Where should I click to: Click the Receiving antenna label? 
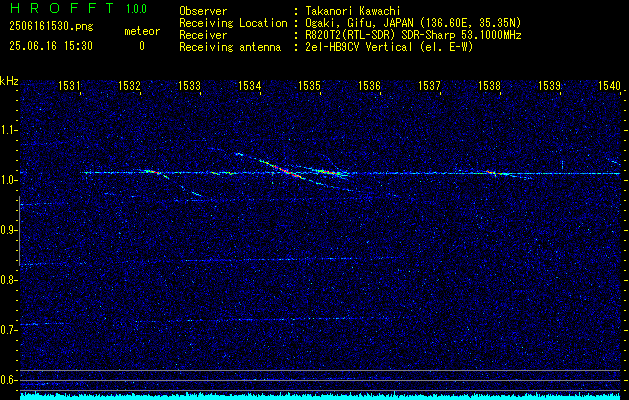pos(230,47)
